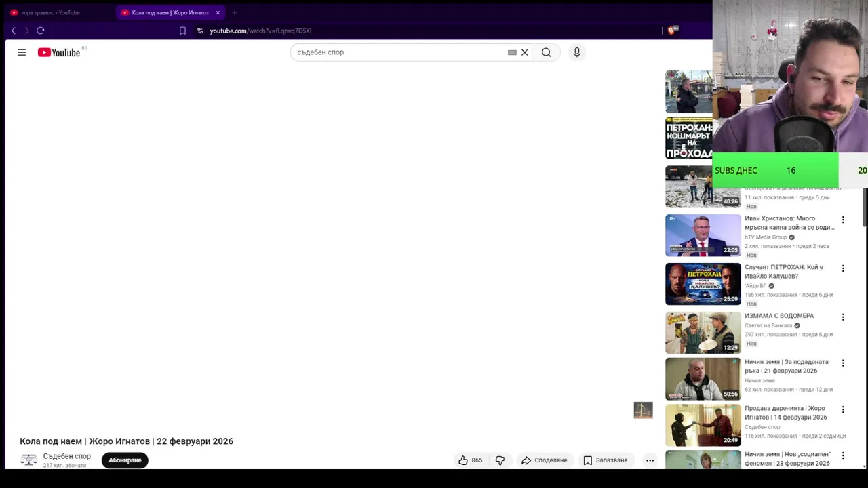Click the youtube.com address bar URL
868x488 pixels.
coord(260,30)
